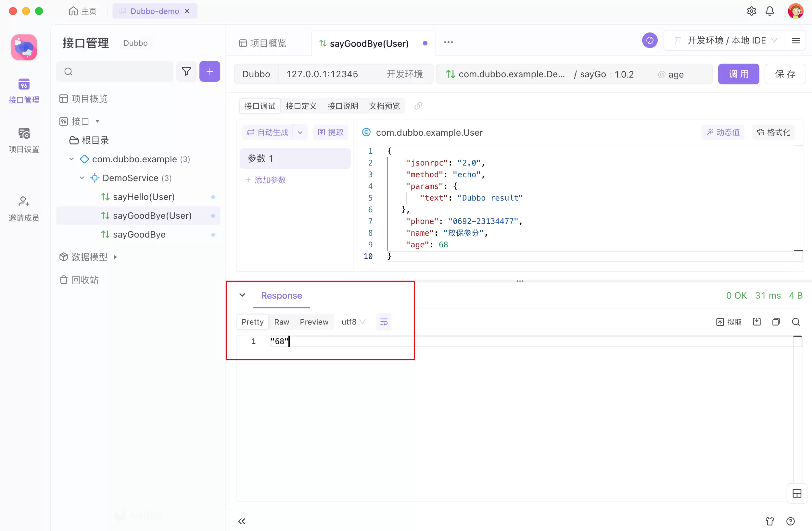The height and width of the screenshot is (531, 812).
Task: Switch to 文档预览 tab
Action: tap(384, 106)
